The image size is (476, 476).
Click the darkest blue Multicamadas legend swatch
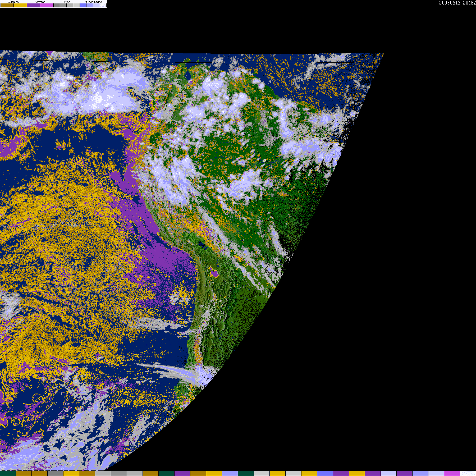click(83, 5)
